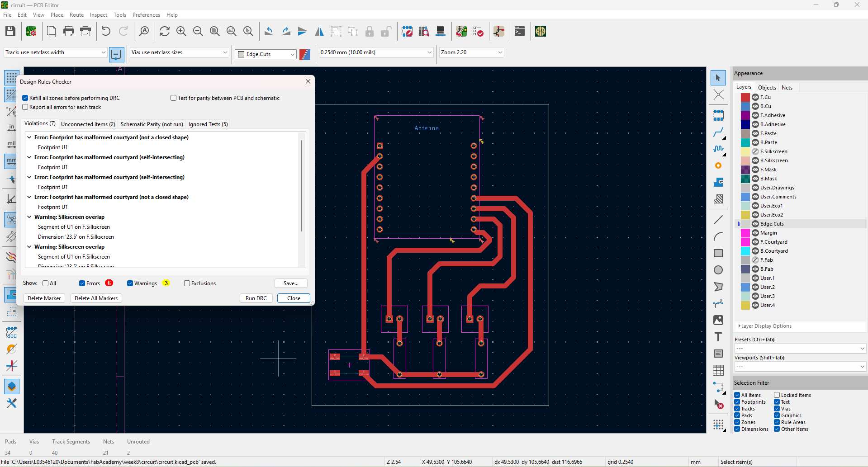Hide the F.Cu layer visibility eye
This screenshot has width=868, height=467.
point(755,97)
